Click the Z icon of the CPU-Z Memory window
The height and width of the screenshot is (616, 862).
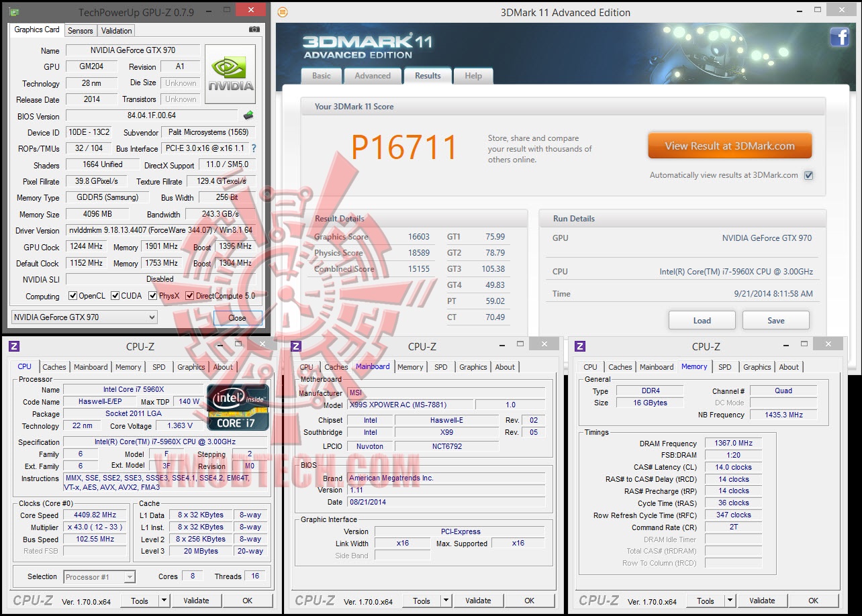point(580,346)
